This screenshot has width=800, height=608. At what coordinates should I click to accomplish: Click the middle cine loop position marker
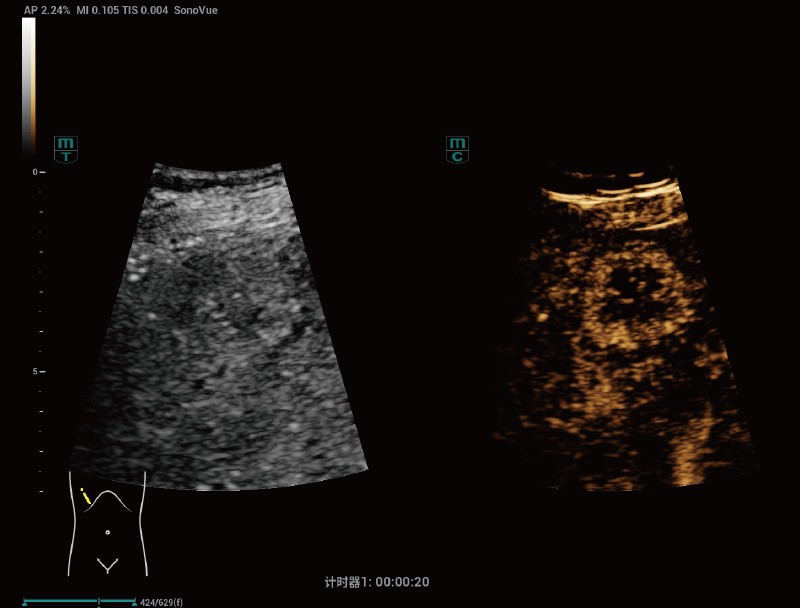(x=99, y=602)
